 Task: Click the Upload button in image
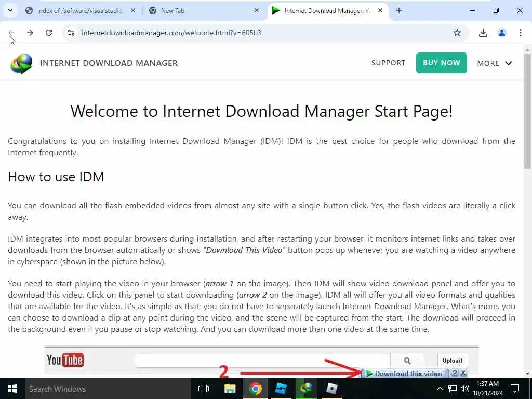point(453,361)
